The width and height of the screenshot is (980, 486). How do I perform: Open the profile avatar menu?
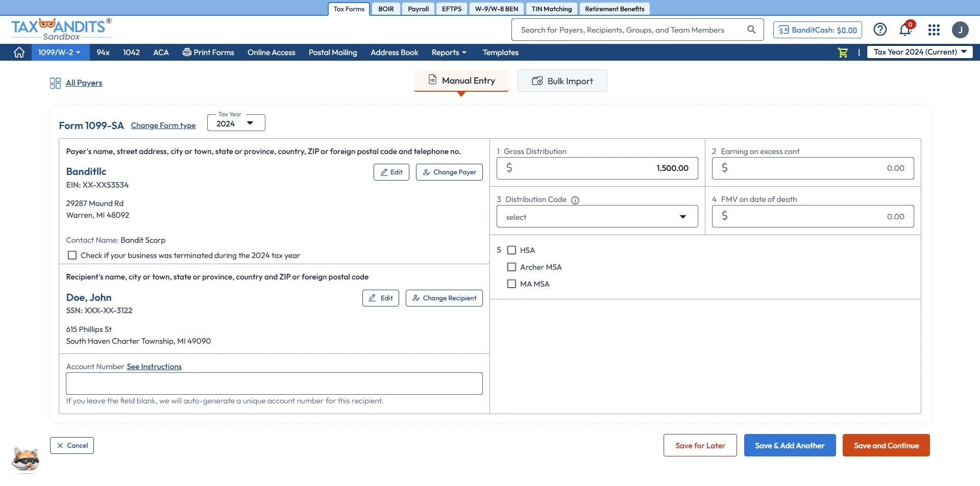tap(961, 30)
